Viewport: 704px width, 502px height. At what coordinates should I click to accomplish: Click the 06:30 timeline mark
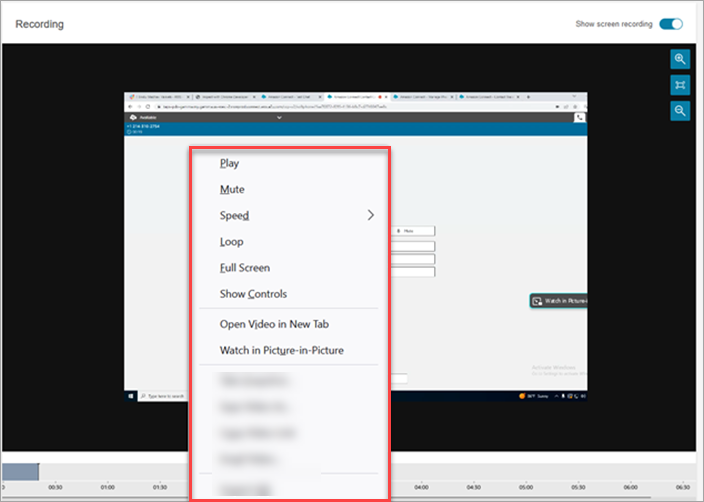(682, 487)
